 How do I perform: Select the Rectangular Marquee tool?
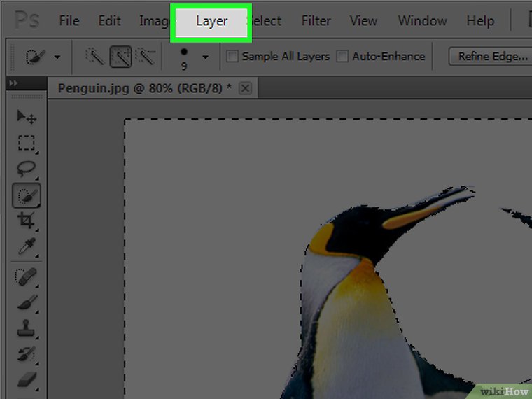pyautogui.click(x=27, y=143)
